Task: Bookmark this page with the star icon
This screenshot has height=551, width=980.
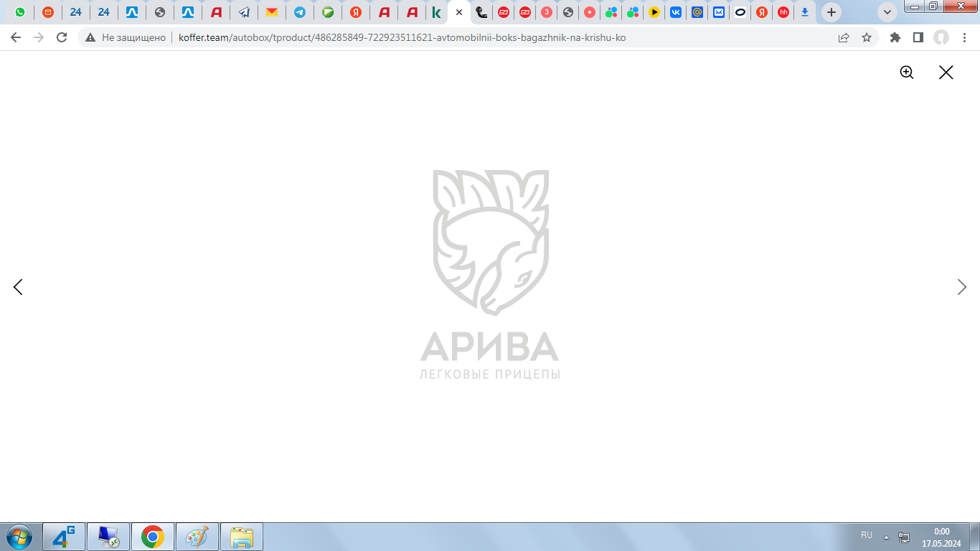Action: [867, 37]
